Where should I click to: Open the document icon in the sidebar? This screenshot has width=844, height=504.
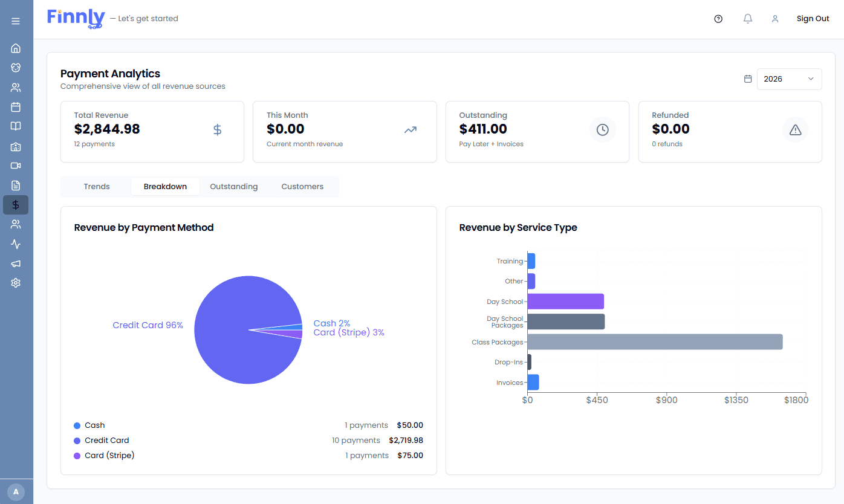[16, 185]
